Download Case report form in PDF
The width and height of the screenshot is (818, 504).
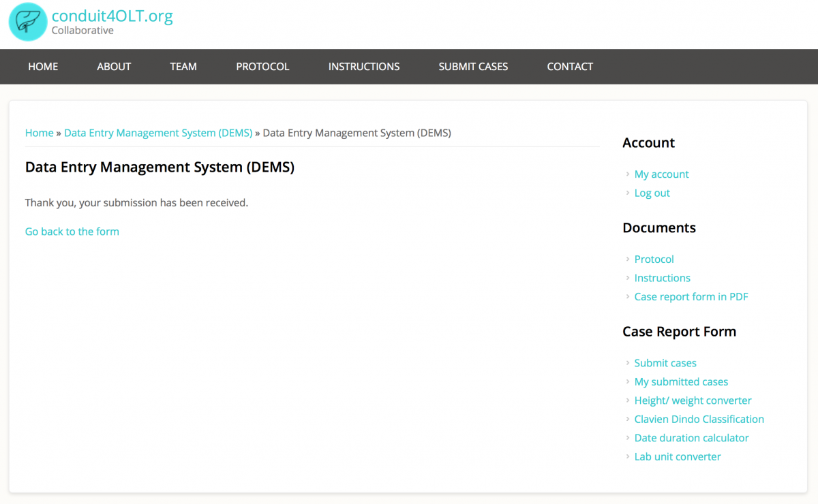tap(691, 297)
